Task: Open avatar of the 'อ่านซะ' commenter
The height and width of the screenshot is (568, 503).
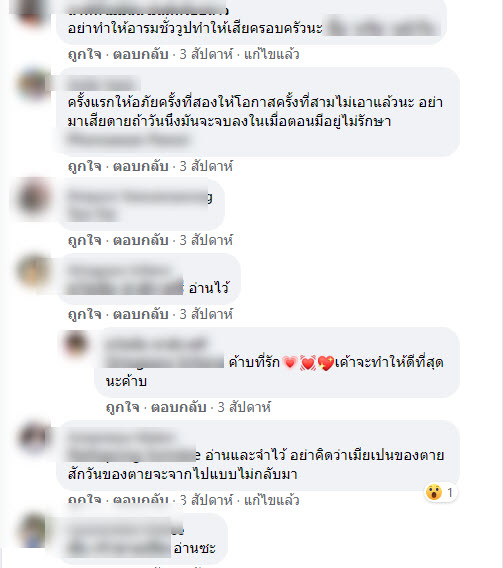Action: click(33, 530)
